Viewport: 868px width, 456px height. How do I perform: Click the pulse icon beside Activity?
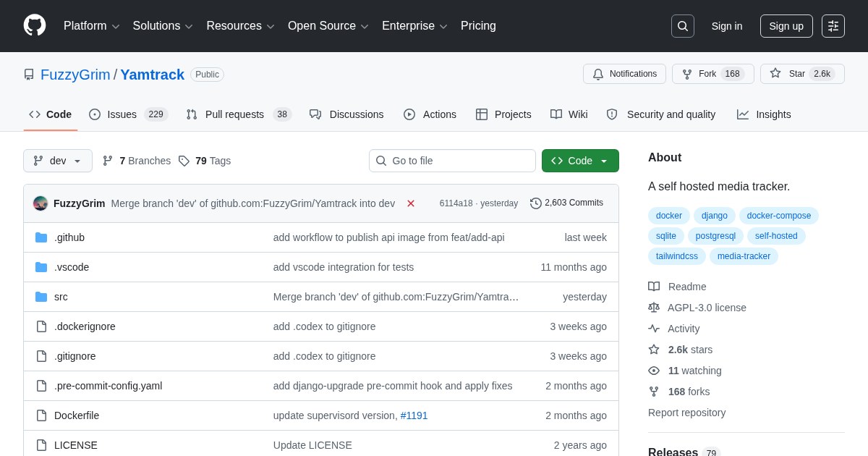[x=654, y=329]
